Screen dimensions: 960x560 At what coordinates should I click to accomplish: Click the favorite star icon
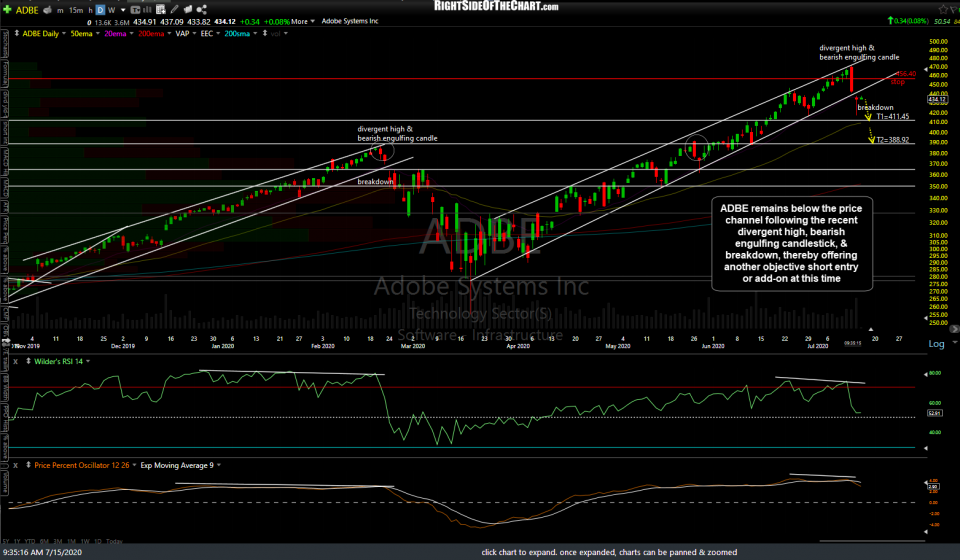[x=943, y=9]
